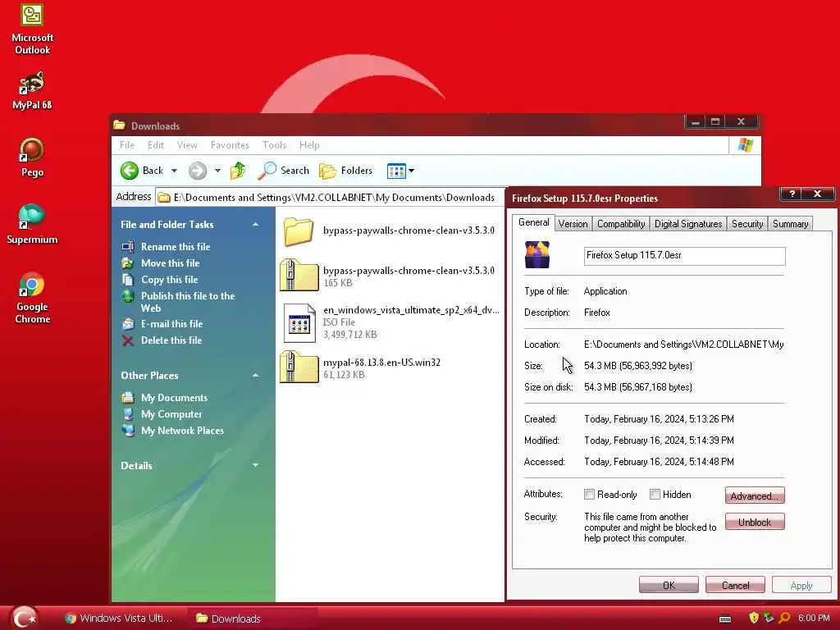Click the Unblock button
The image size is (840, 630).
tap(755, 522)
